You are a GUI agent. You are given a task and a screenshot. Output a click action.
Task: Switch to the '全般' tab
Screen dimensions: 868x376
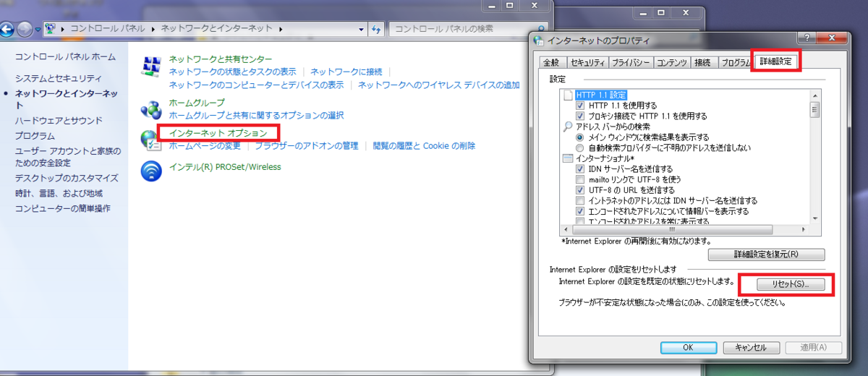[550, 63]
